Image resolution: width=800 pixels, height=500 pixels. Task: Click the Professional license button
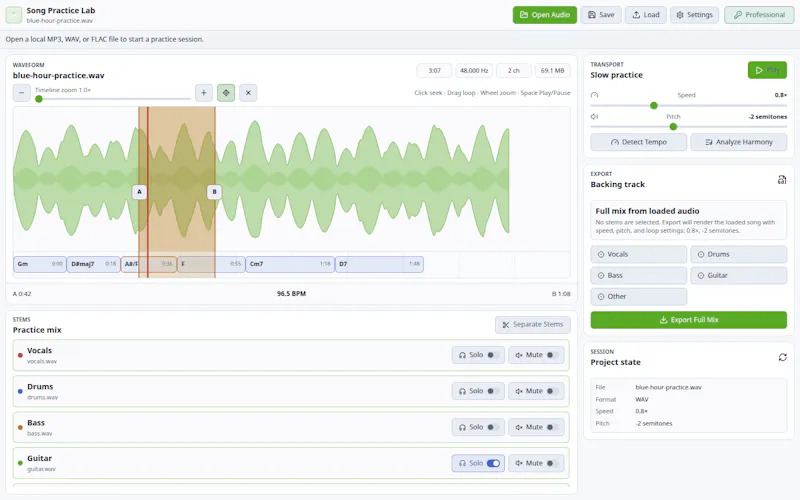point(759,15)
